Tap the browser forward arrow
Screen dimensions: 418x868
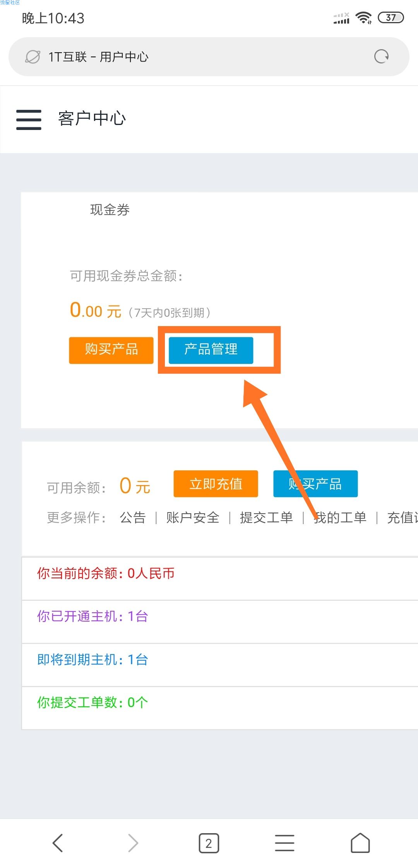click(133, 843)
